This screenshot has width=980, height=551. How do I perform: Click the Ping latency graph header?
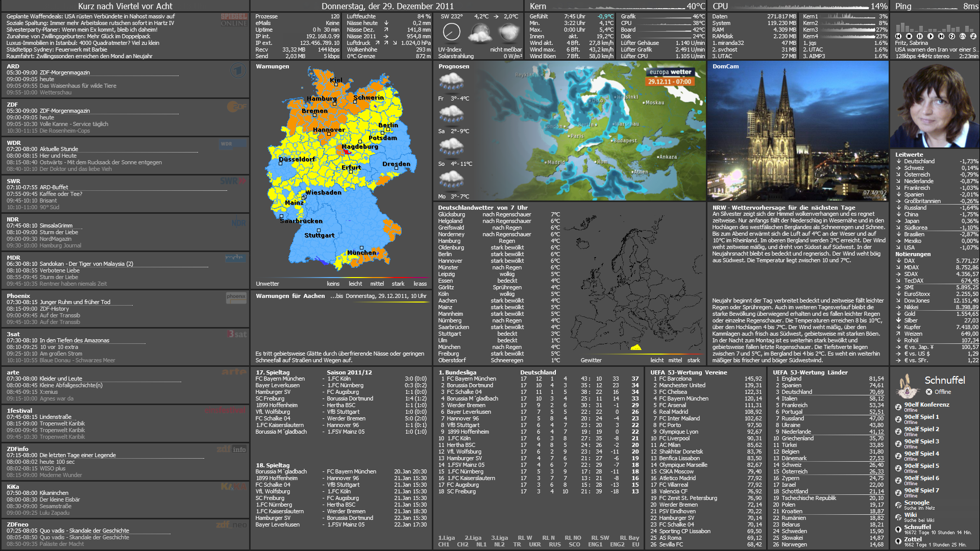click(936, 6)
